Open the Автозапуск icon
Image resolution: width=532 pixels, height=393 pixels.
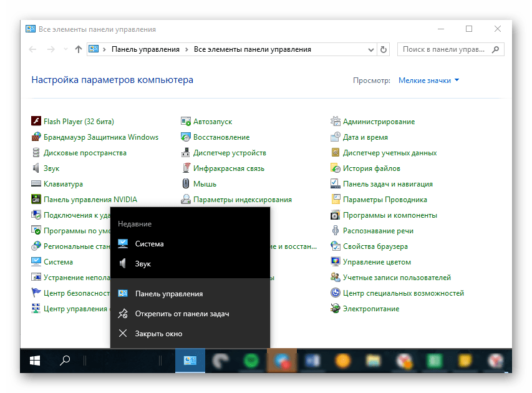[x=186, y=121]
